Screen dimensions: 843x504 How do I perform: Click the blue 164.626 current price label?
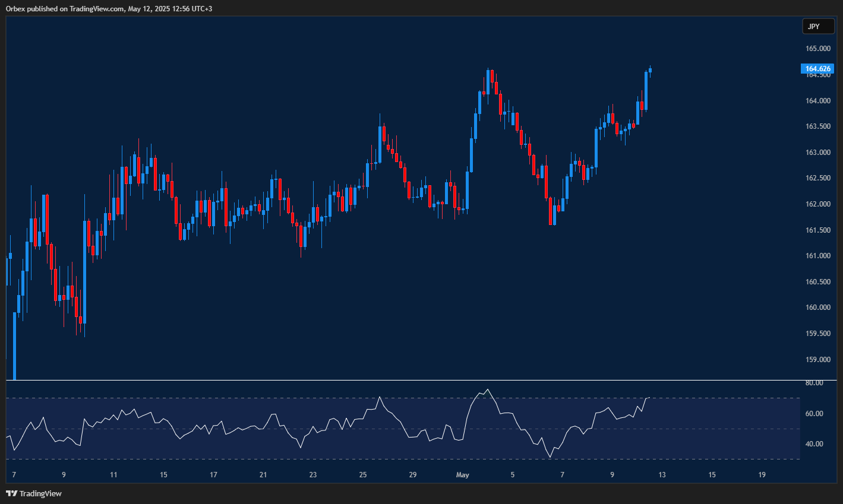point(818,68)
